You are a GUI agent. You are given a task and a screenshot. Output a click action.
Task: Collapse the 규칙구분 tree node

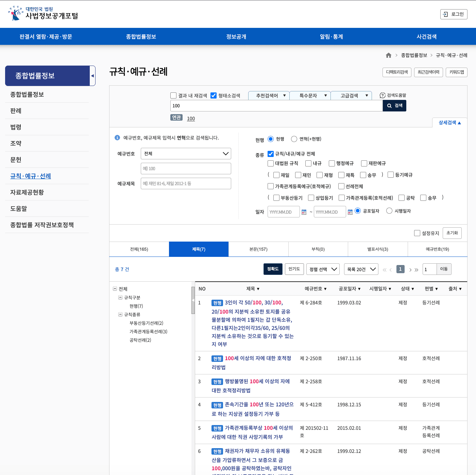120,297
